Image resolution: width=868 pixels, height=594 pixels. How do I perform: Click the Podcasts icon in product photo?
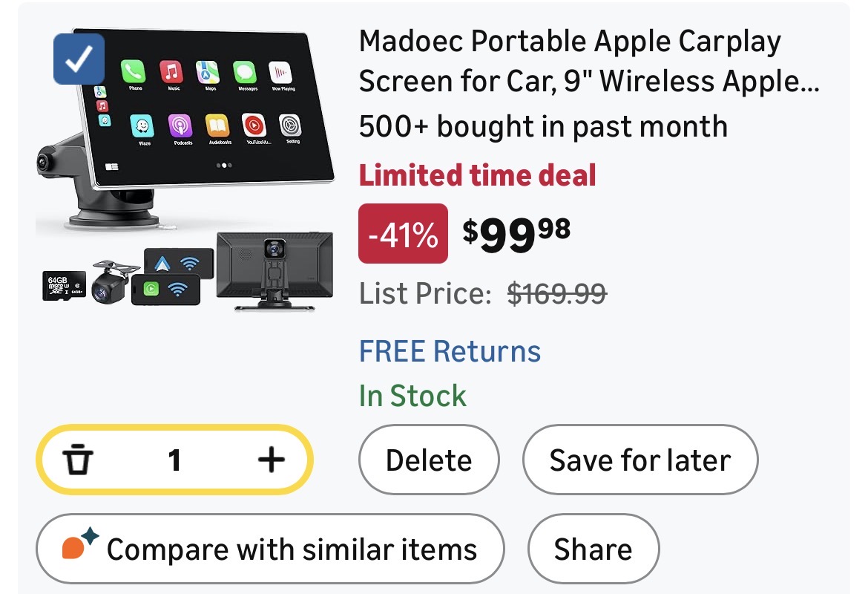tap(181, 125)
